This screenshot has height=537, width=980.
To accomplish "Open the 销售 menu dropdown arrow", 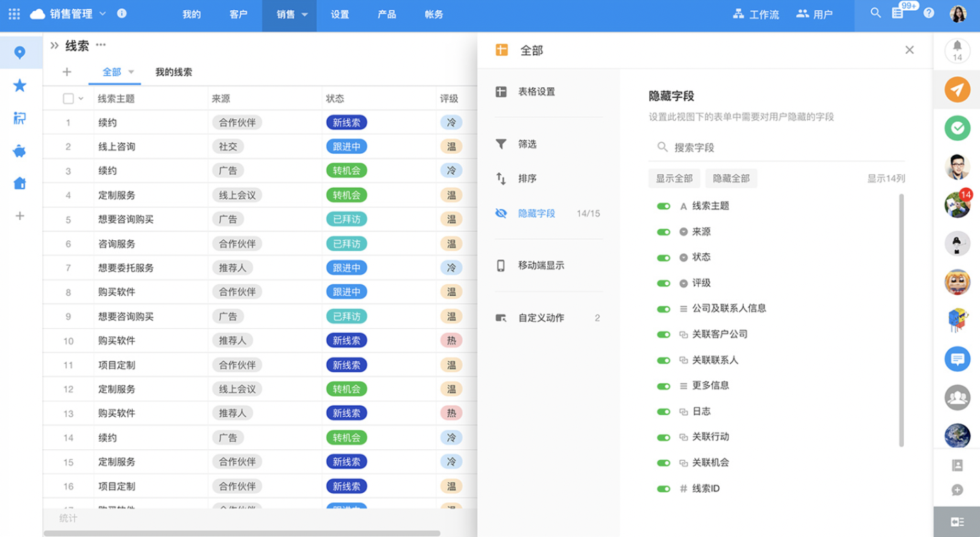I will pos(305,14).
